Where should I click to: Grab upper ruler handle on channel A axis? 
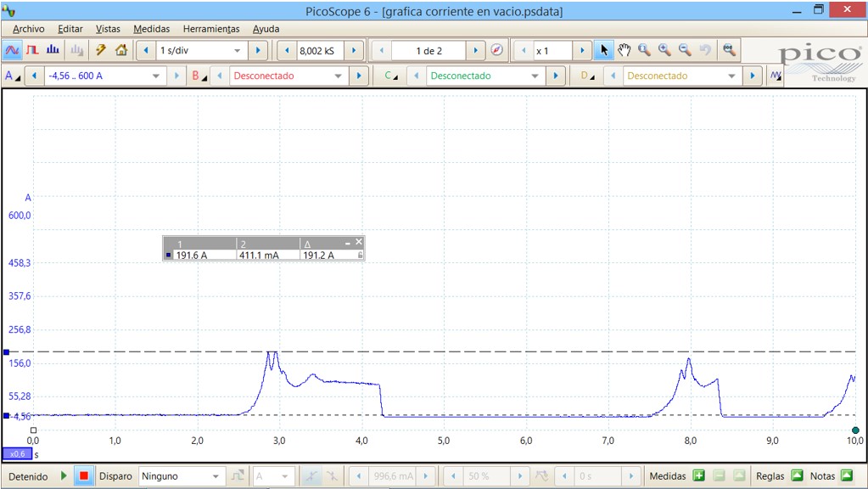[x=6, y=352]
